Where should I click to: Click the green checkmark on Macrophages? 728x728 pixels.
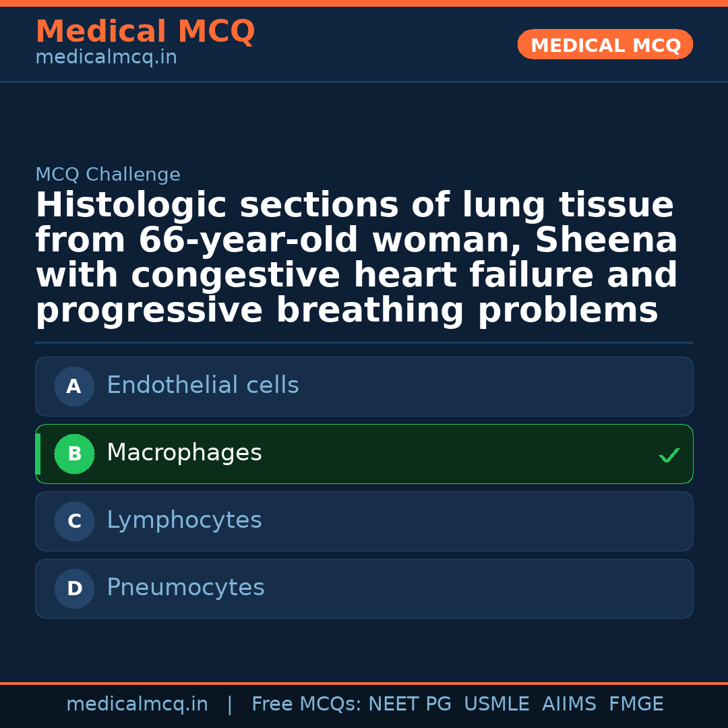click(669, 456)
